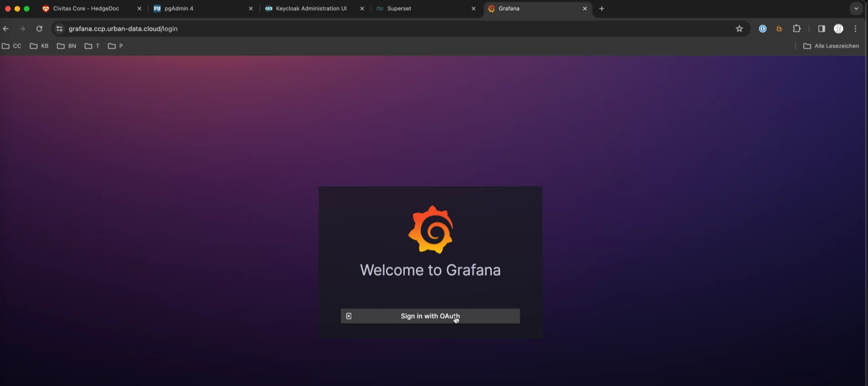This screenshot has width=868, height=386.
Task: Go forward to the next page
Action: pos(22,29)
